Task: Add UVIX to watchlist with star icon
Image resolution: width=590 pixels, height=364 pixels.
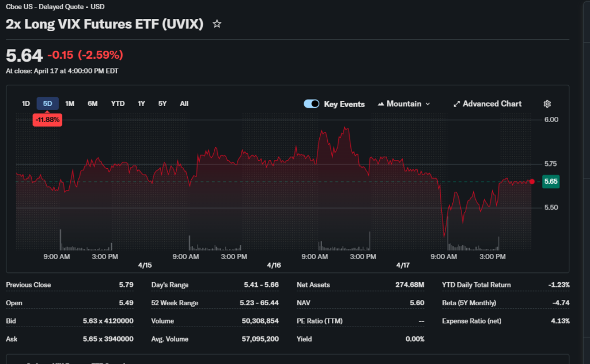Action: [x=217, y=24]
